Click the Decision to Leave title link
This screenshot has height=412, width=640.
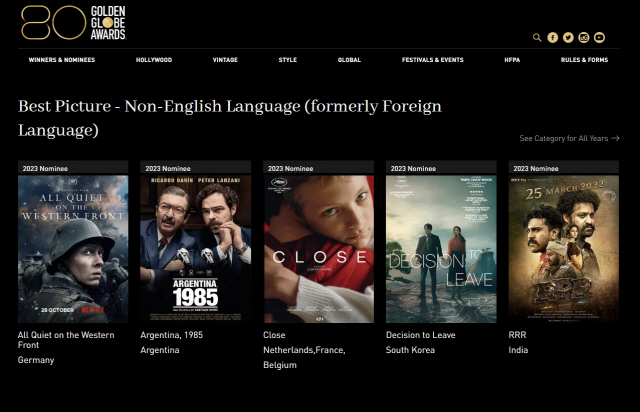pyautogui.click(x=420, y=335)
